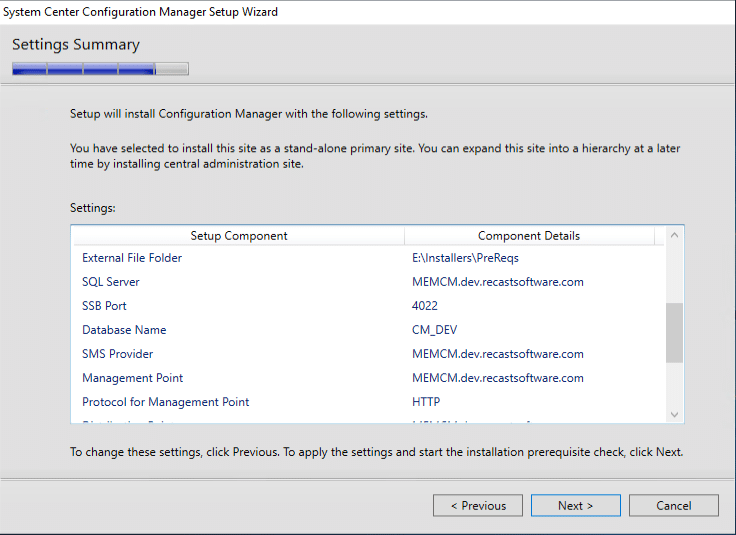Click the settings list scrollbar thumb
Image resolution: width=736 pixels, height=535 pixels.
tap(674, 332)
